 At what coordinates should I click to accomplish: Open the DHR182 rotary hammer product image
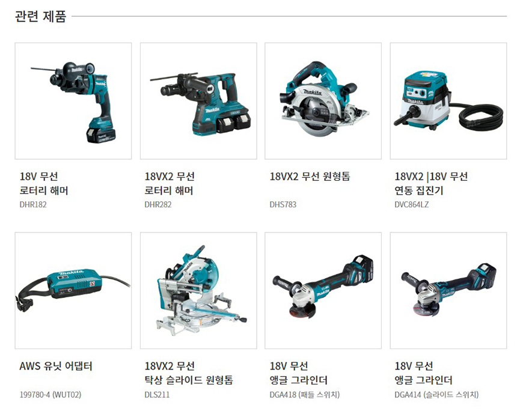coord(73,101)
